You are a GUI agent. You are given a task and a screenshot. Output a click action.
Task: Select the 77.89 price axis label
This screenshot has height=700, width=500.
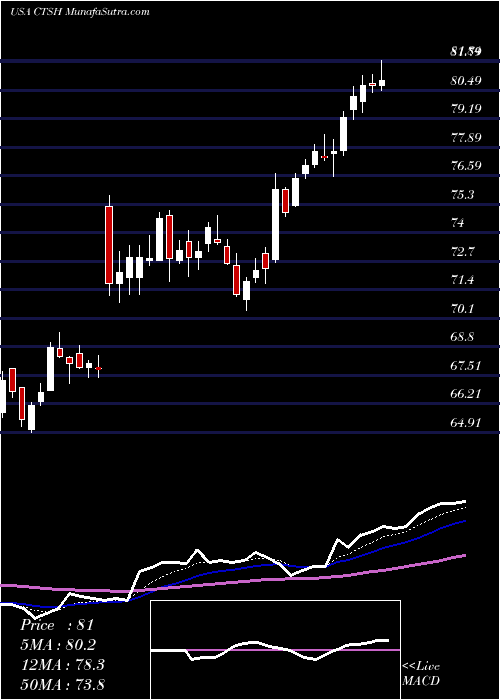point(466,138)
